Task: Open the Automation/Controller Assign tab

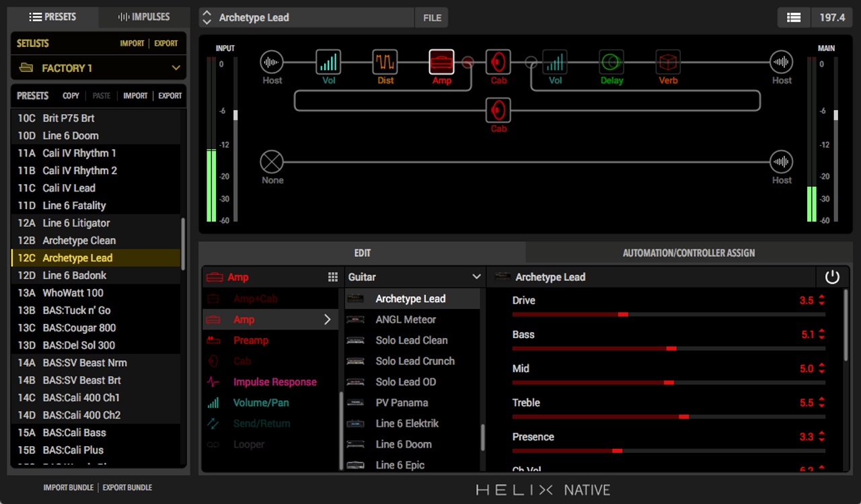Action: [689, 253]
